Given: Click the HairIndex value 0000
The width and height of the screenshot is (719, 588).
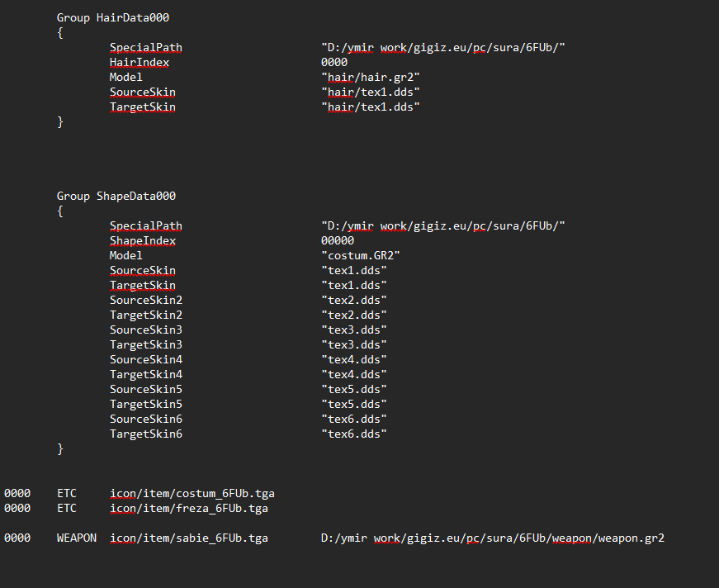Looking at the screenshot, I should coord(334,62).
